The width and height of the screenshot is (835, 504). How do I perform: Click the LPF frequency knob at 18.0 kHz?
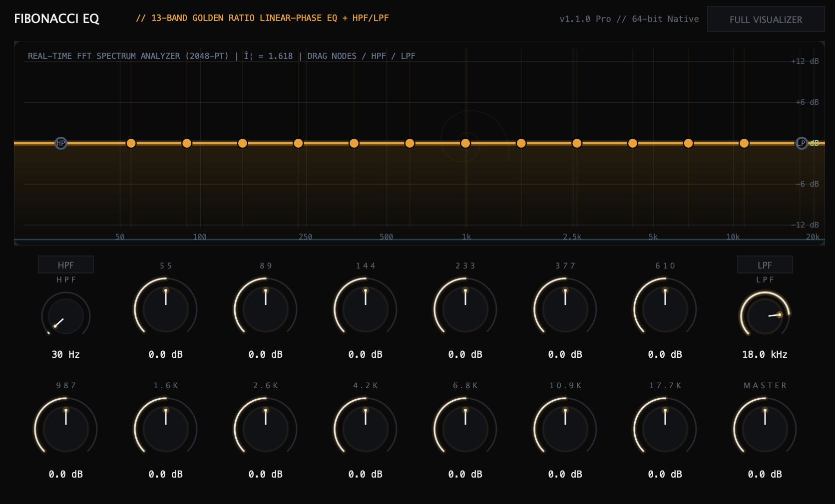click(x=765, y=316)
